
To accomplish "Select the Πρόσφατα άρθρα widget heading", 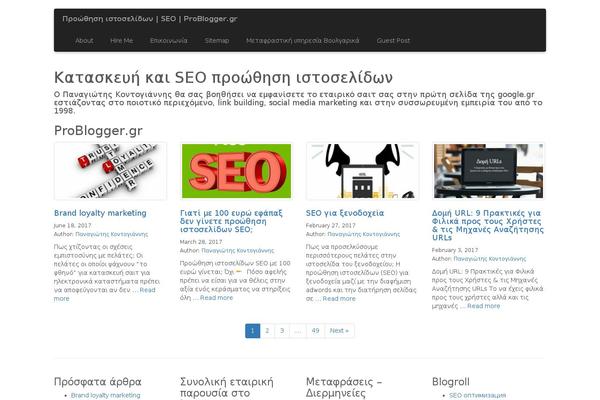I will point(98,382).
